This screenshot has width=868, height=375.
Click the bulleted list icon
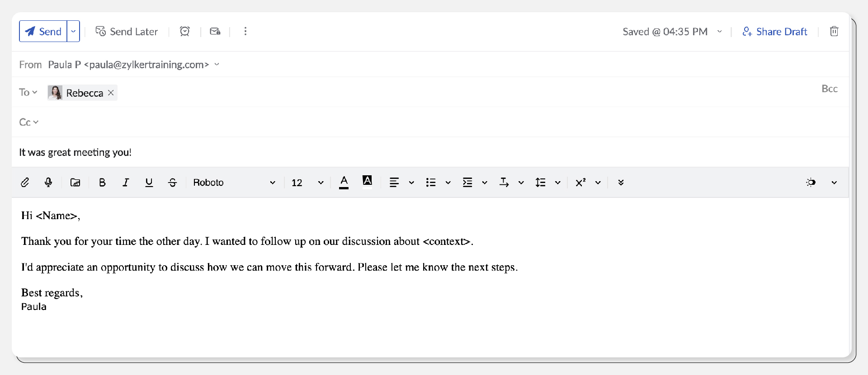pyautogui.click(x=431, y=183)
